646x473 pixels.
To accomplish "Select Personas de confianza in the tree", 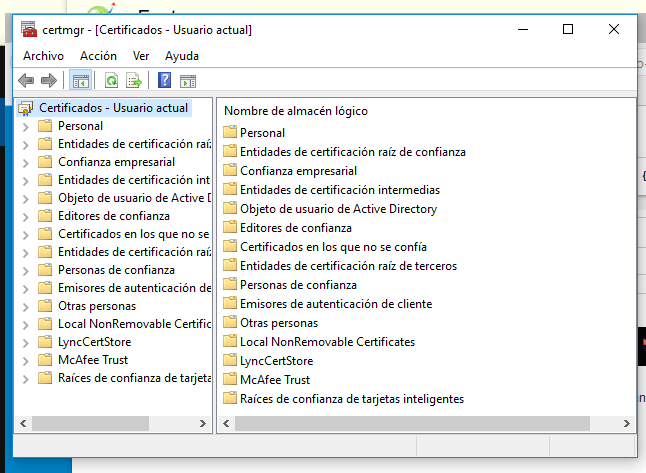I will [x=116, y=270].
